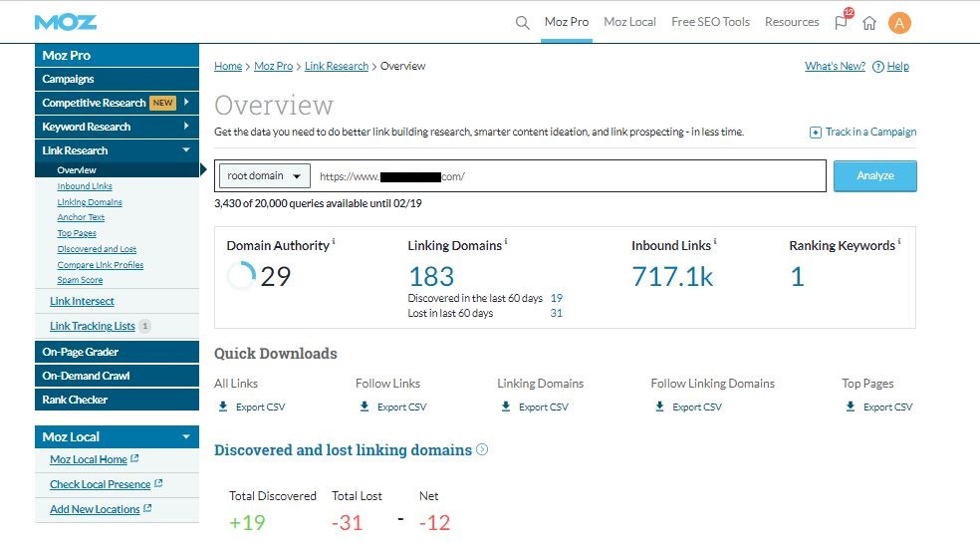Click external link icon beside Add New Locations
The height and width of the screenshot is (545, 980).
[147, 509]
